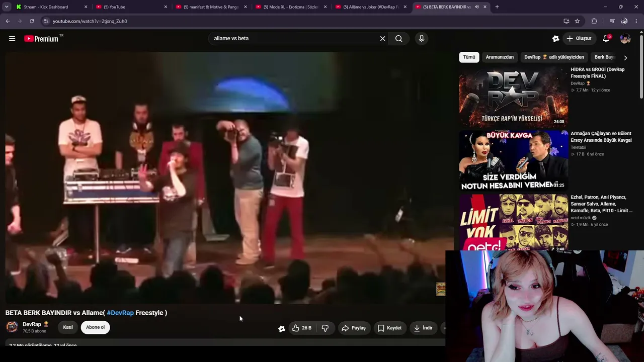
Task: Click the address bar URL
Action: 90,21
